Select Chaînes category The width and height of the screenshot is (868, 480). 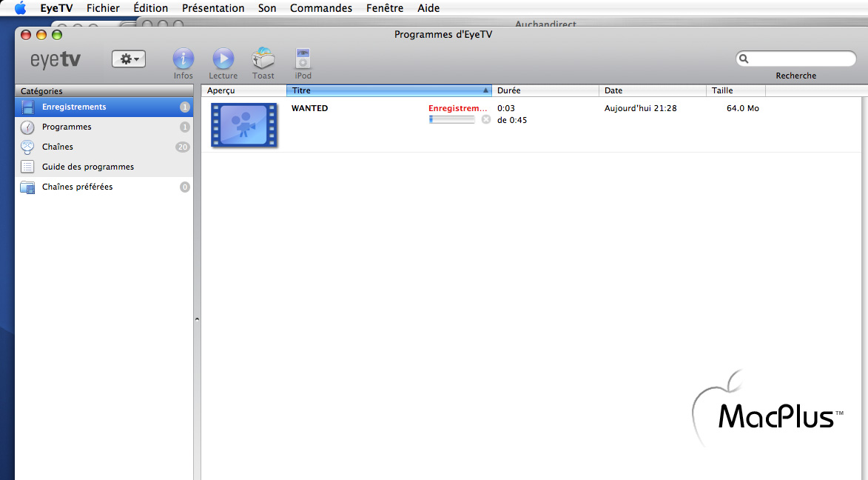pyautogui.click(x=104, y=147)
